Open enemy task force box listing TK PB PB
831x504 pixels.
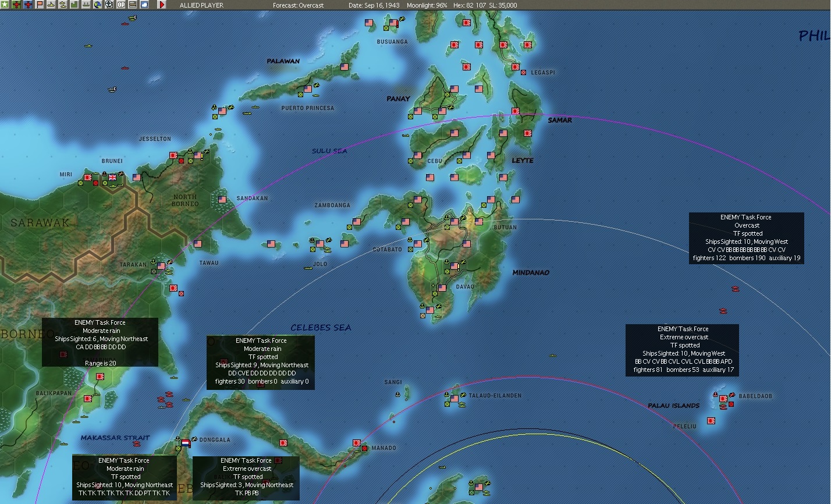point(246,477)
